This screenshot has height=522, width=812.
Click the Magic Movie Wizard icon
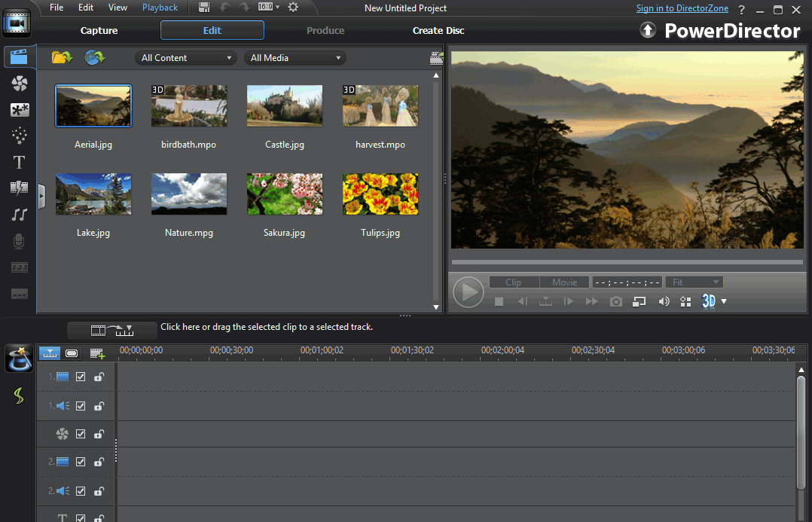[19, 359]
